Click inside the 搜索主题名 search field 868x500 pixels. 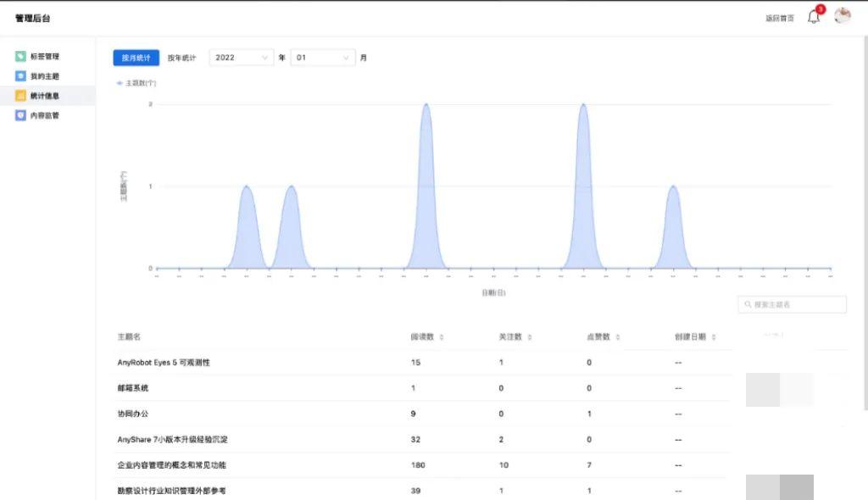pos(793,304)
